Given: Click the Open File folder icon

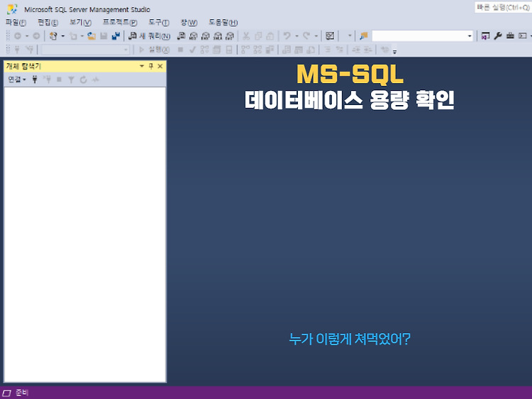Looking at the screenshot, I should pos(92,35).
